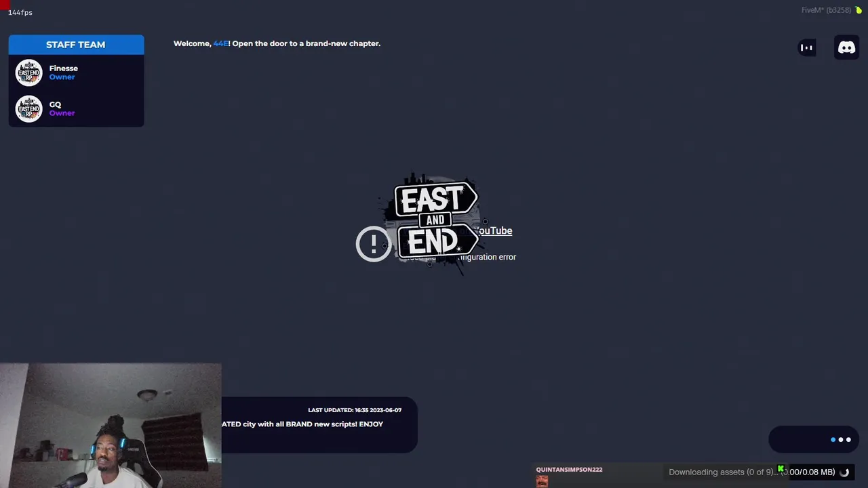Click the yellow status icon beside FiveM label
Image resolution: width=868 pixels, height=488 pixels.
859,10
